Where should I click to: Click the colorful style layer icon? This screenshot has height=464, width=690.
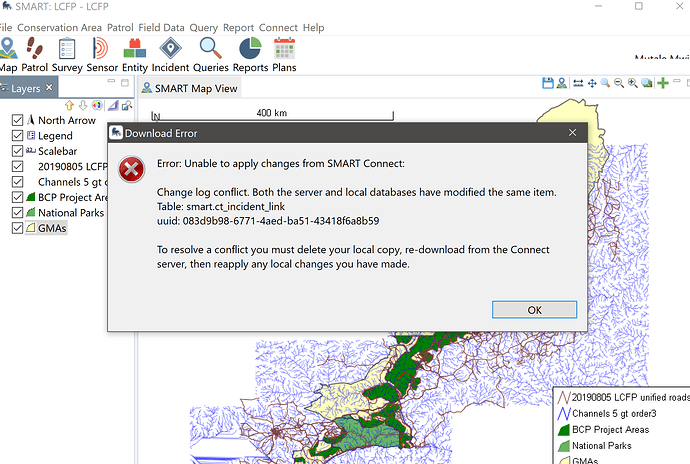click(97, 105)
